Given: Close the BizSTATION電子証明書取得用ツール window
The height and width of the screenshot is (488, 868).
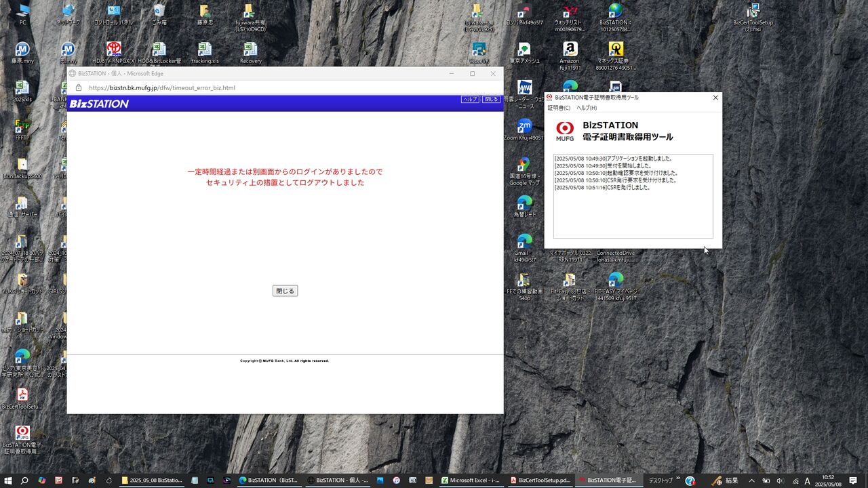Looking at the screenshot, I should 715,98.
